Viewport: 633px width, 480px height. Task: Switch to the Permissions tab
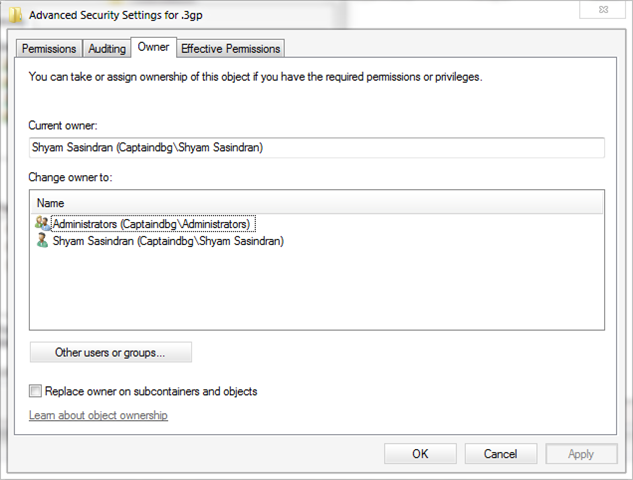(x=49, y=48)
